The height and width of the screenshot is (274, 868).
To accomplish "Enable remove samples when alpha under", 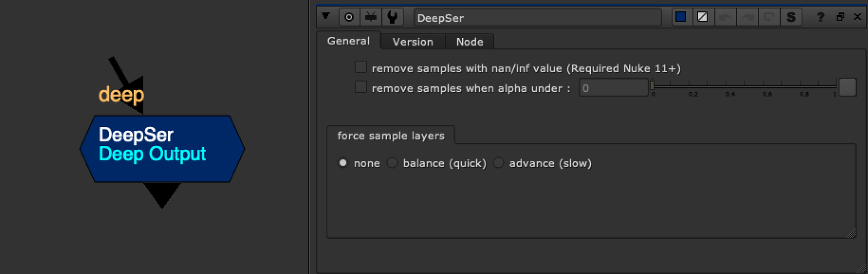I will coord(361,87).
